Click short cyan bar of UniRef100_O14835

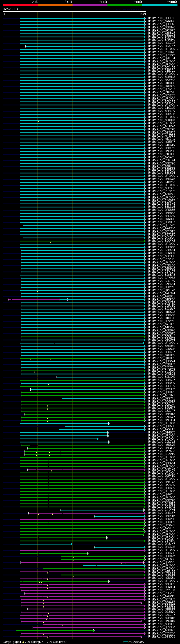pos(64,433)
